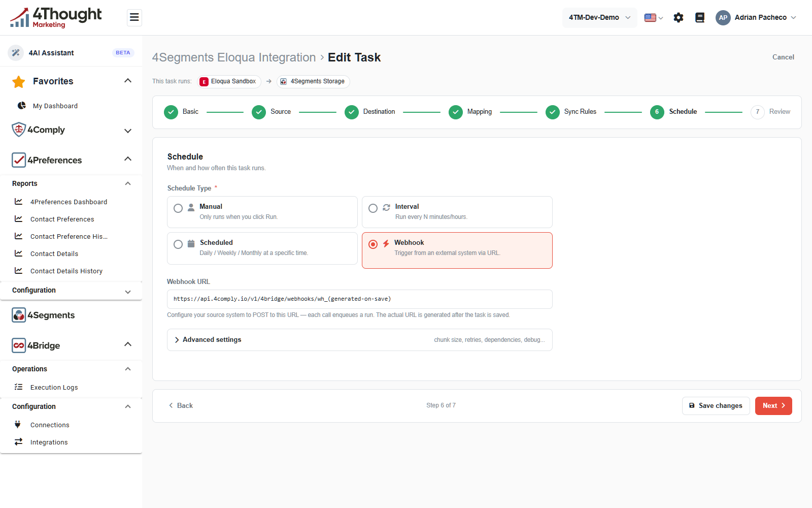Click the Scheduled calendar icon
The height and width of the screenshot is (508, 812).
[191, 244]
